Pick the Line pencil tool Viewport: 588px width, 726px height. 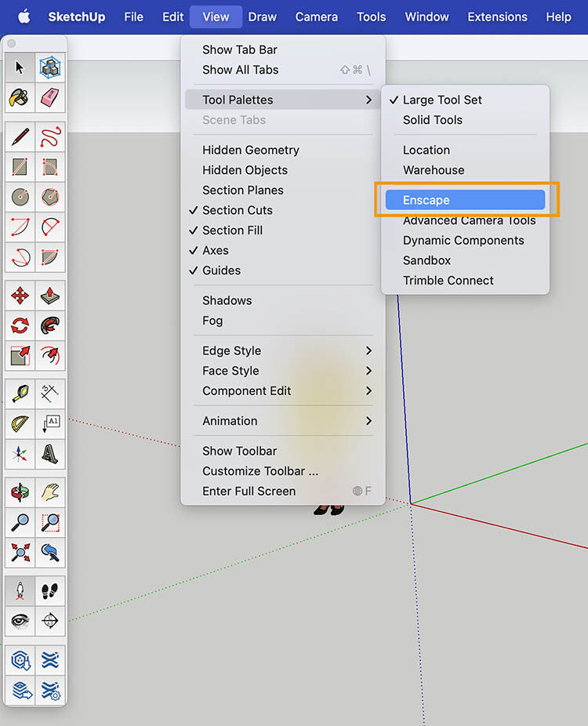tap(20, 137)
